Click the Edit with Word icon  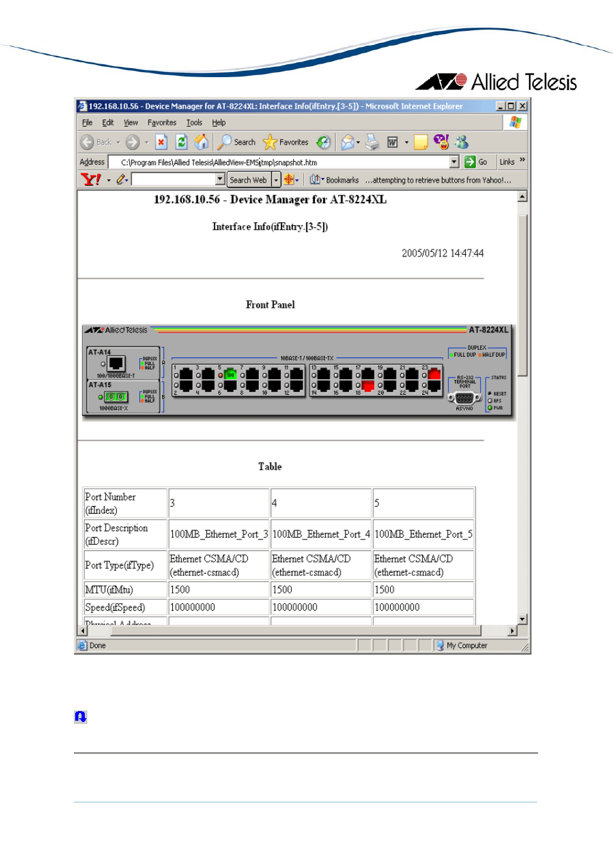tap(393, 142)
